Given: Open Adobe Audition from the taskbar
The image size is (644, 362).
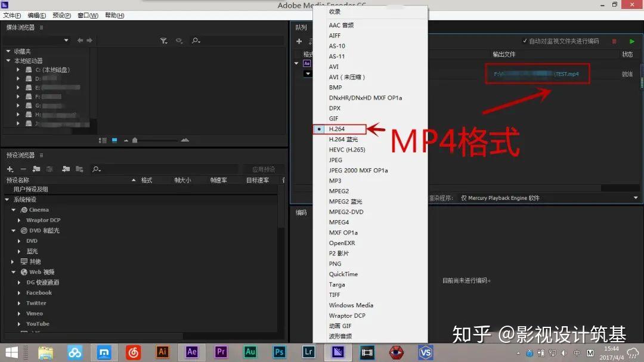Looking at the screenshot, I should coord(250,352).
